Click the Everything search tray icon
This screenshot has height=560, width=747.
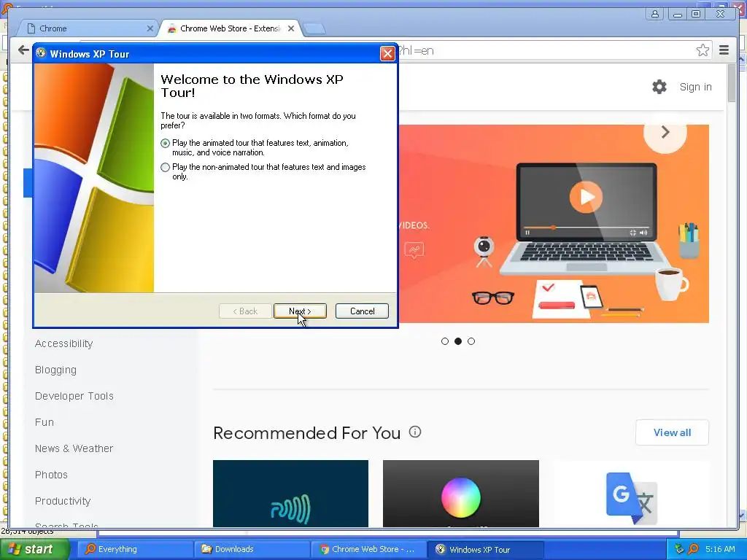coord(694,549)
